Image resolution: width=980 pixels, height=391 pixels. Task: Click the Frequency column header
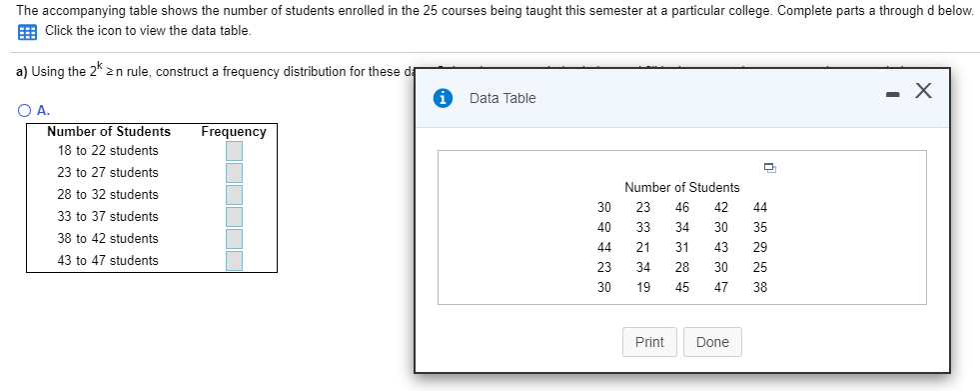(x=234, y=132)
